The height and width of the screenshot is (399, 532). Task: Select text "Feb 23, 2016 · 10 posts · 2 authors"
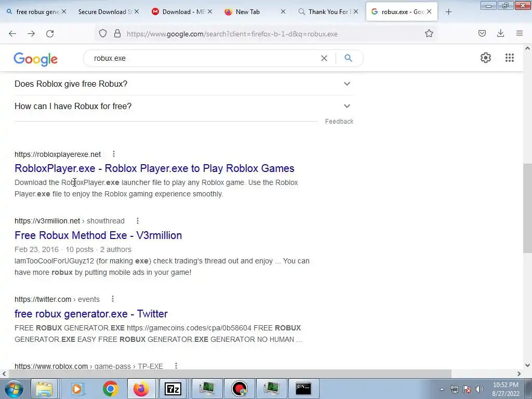[x=73, y=249]
